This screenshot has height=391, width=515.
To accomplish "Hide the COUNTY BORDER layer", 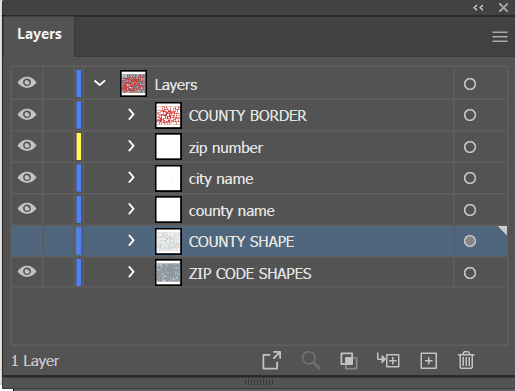I will [27, 114].
